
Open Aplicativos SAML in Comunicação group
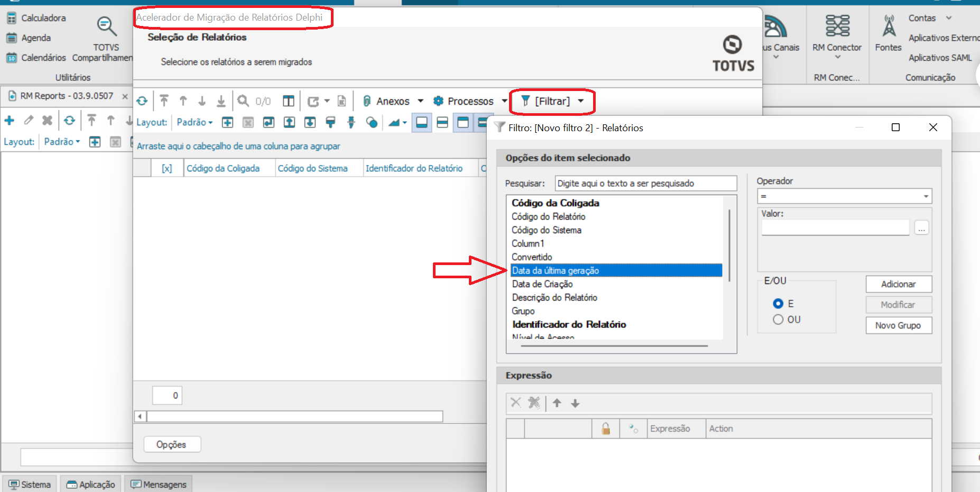pyautogui.click(x=940, y=58)
